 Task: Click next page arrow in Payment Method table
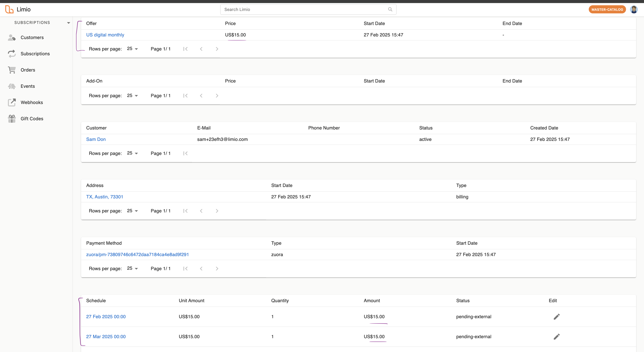tap(217, 269)
